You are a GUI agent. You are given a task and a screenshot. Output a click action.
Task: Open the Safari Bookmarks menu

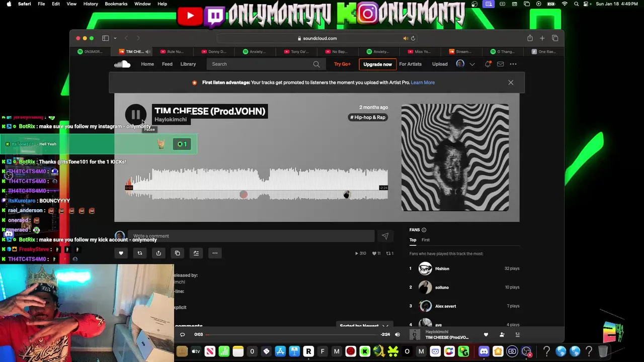pos(116,4)
